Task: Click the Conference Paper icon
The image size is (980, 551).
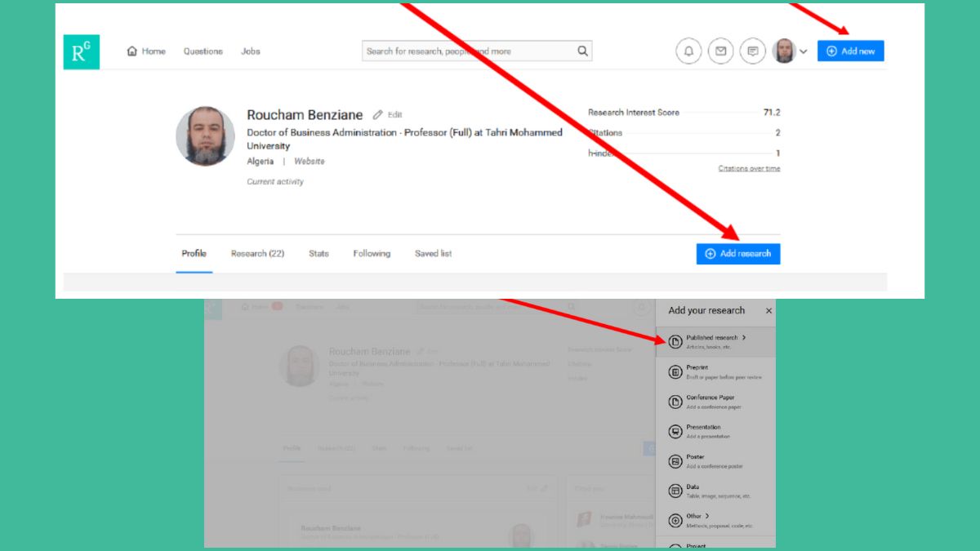Action: tap(675, 402)
